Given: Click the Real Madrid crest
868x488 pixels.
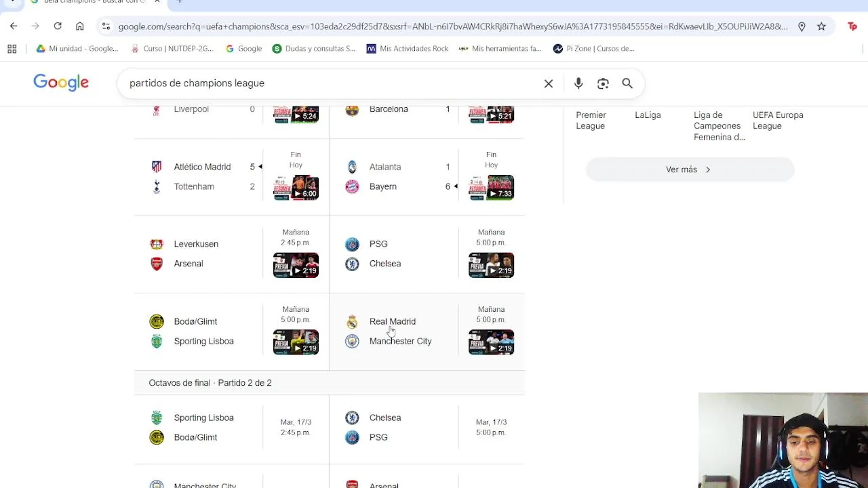Looking at the screenshot, I should tap(352, 321).
